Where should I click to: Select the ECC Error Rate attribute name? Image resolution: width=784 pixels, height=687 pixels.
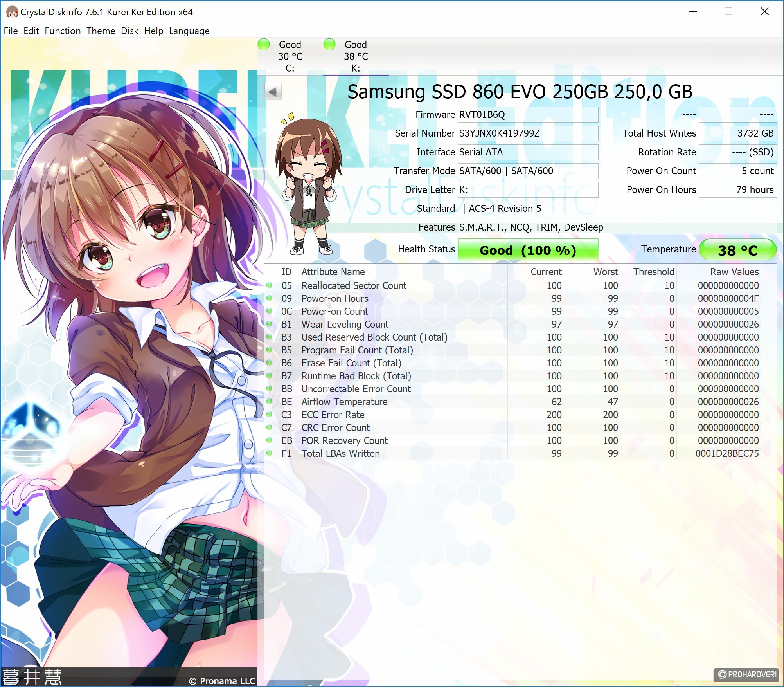click(333, 415)
